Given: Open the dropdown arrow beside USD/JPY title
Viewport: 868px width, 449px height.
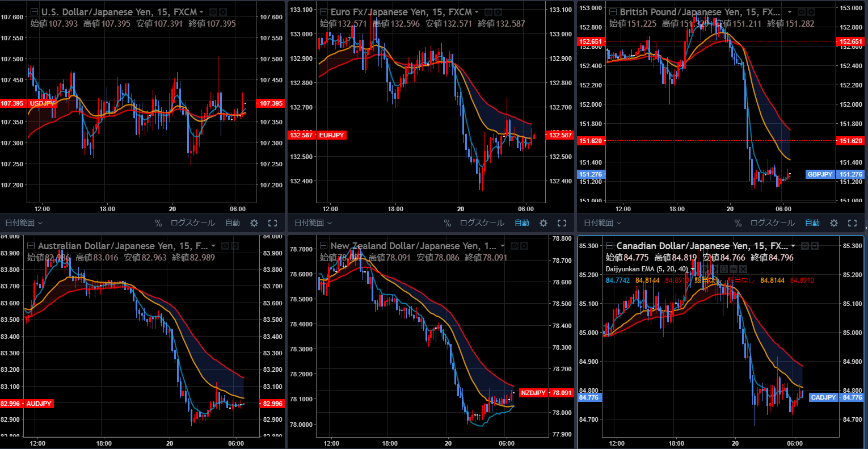Looking at the screenshot, I should tap(201, 12).
